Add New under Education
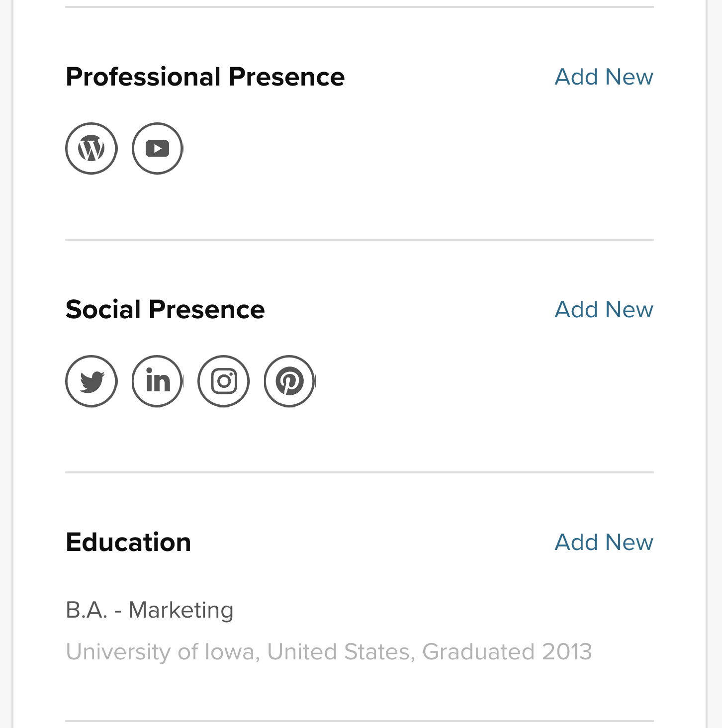This screenshot has height=728, width=722. [x=604, y=543]
